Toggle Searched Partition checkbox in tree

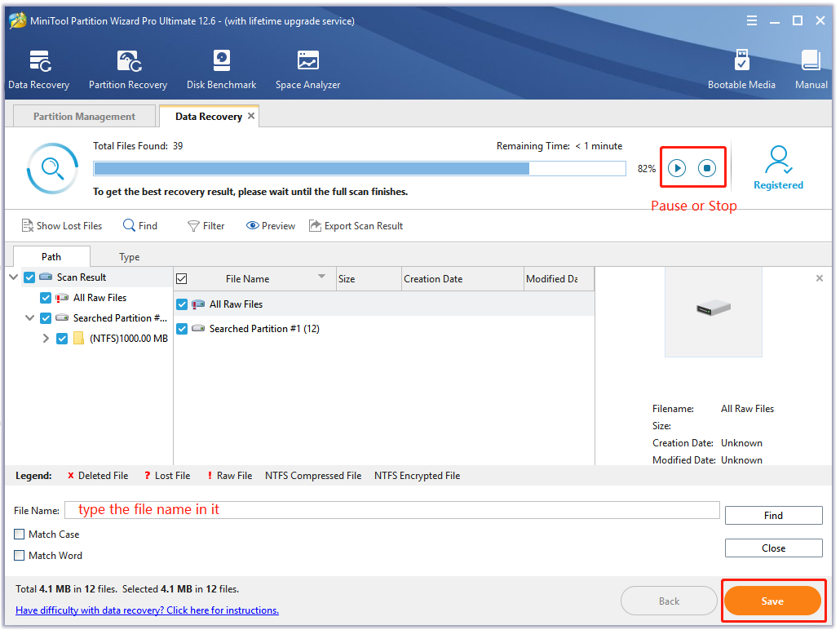[46, 318]
